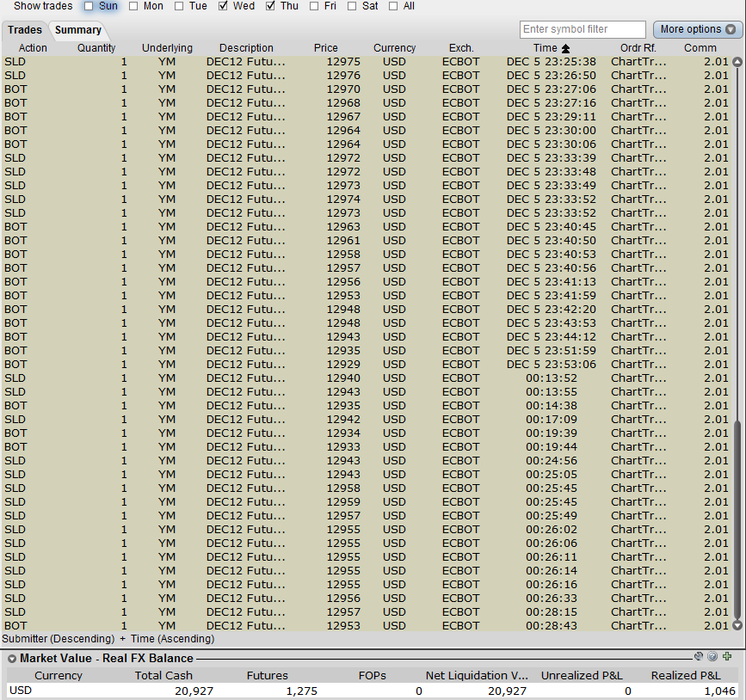746x700 pixels.
Task: Select the trade row at DEC 5 23:33:39
Action: click(367, 158)
